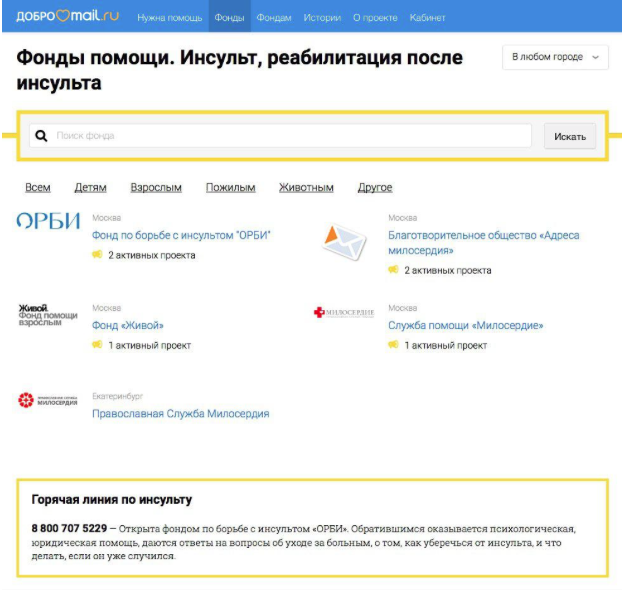Open 'Благотворительное общество Адреса милосердия' link

pyautogui.click(x=484, y=243)
